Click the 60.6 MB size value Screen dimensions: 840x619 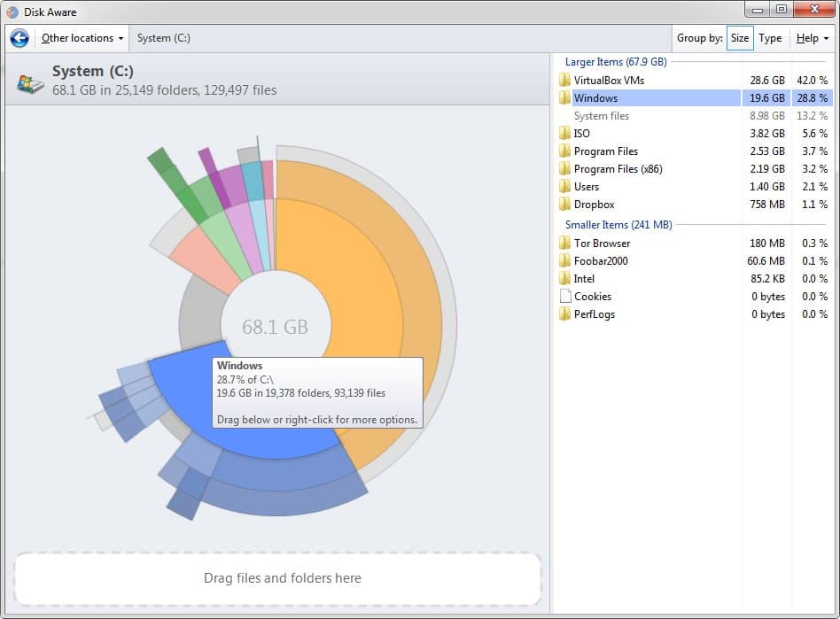766,260
